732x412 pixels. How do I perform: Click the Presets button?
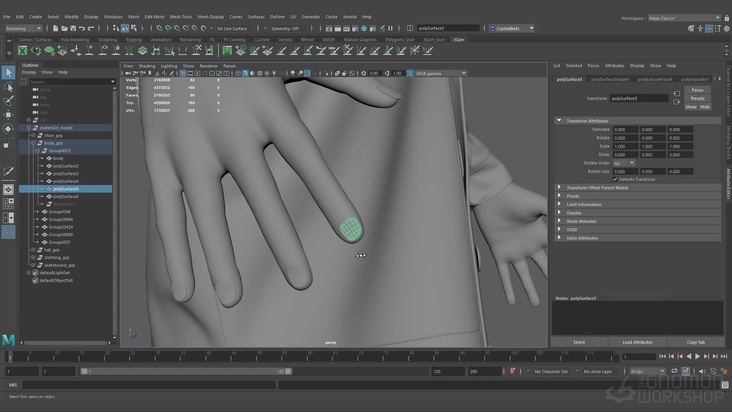(697, 98)
